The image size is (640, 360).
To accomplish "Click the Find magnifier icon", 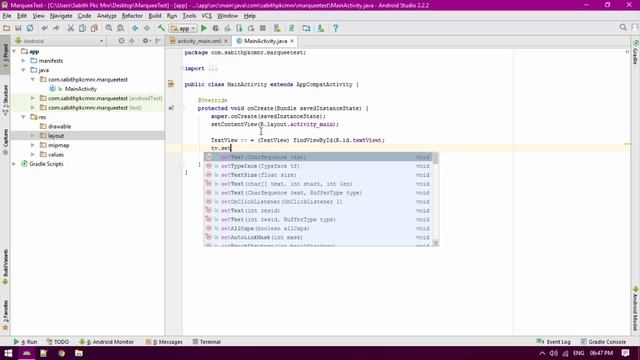I will [x=109, y=28].
